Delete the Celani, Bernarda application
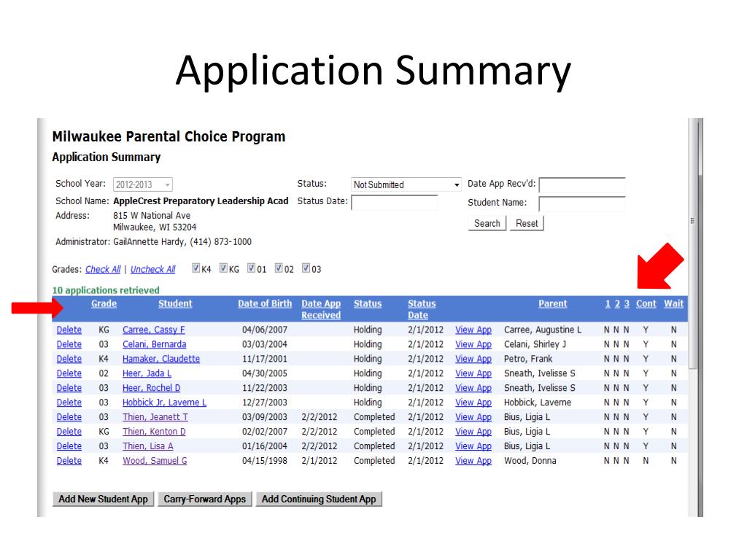Image resolution: width=747 pixels, height=560 pixels. [x=69, y=344]
